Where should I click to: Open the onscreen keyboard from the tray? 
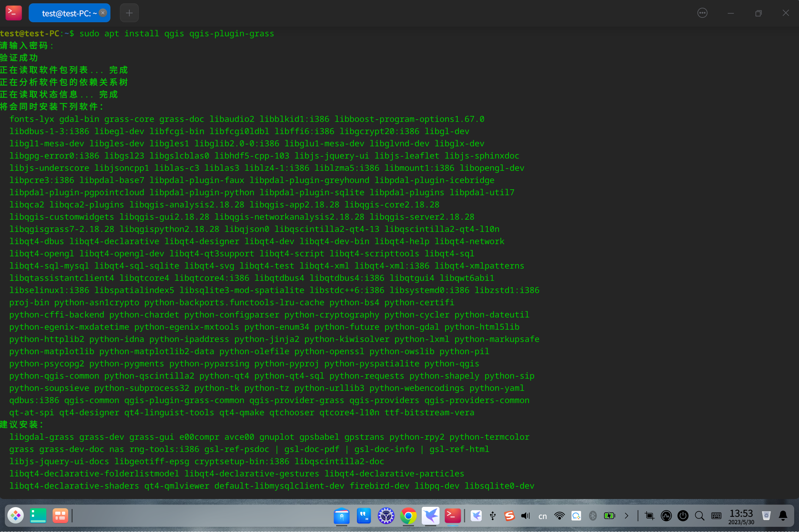coord(716,516)
